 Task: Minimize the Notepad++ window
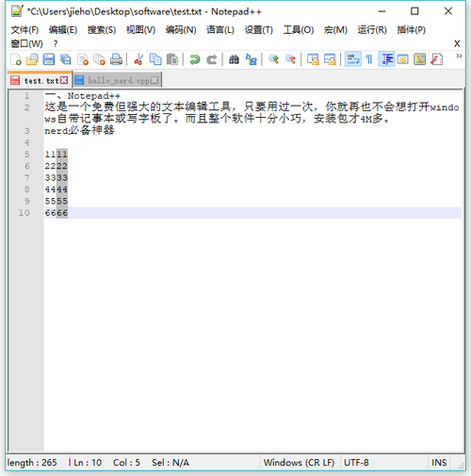[382, 11]
